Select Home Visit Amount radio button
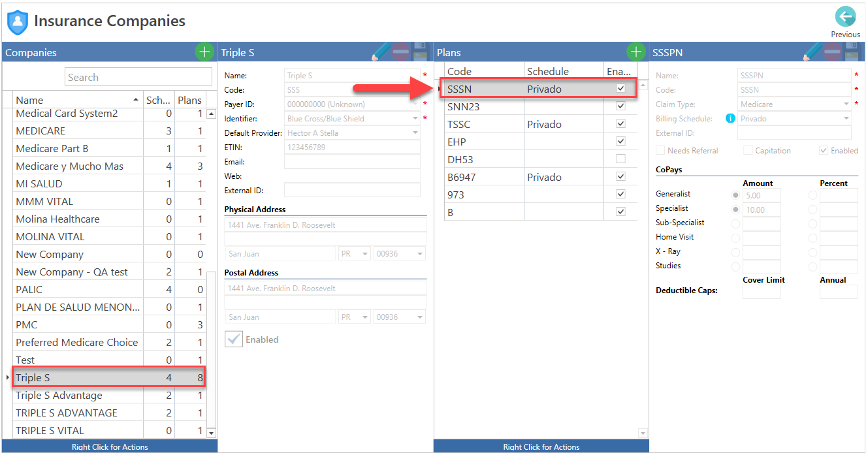The height and width of the screenshot is (455, 868). point(736,238)
